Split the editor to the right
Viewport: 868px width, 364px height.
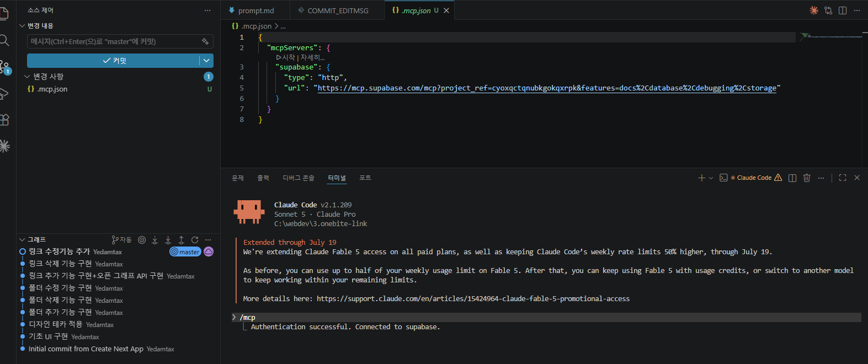[x=843, y=10]
